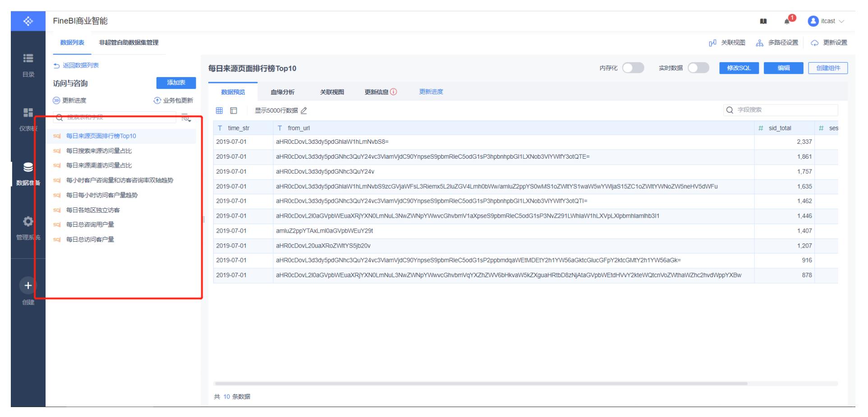
Task: Toggle the 实时数据 switch
Action: [x=698, y=68]
